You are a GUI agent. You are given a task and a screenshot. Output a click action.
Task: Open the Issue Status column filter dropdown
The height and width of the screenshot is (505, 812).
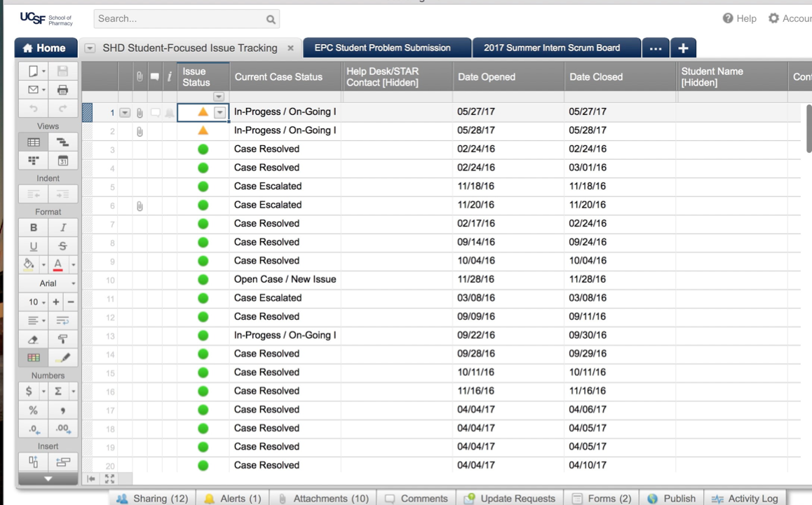coord(219,97)
